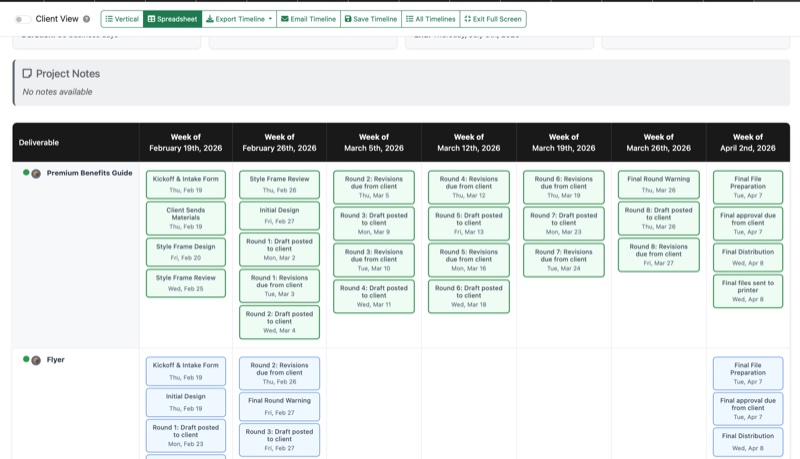Open Round 3: Draft posted card, Mon Mar 9
This screenshot has height=459, width=800.
[x=374, y=223]
